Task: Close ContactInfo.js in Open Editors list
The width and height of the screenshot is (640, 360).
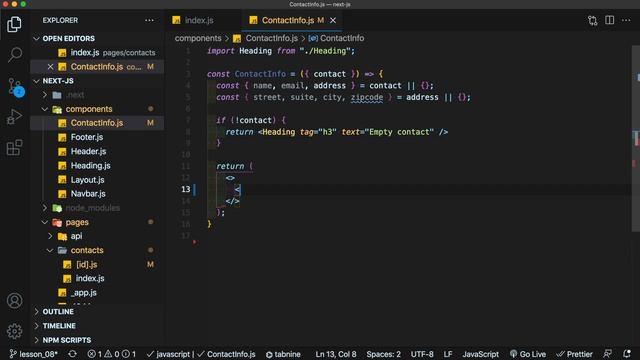Action: [50, 67]
